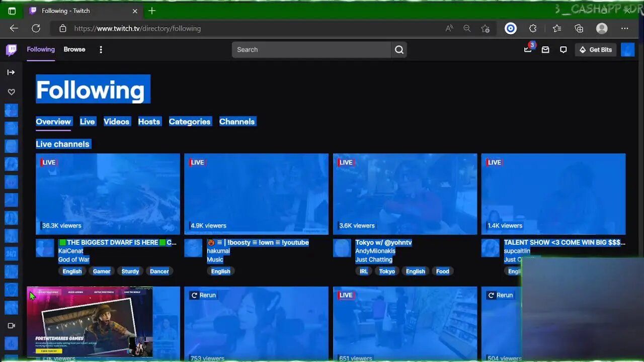Click the AndyMilonakis channel avatar
This screenshot has height=362, width=644.
coord(342,248)
